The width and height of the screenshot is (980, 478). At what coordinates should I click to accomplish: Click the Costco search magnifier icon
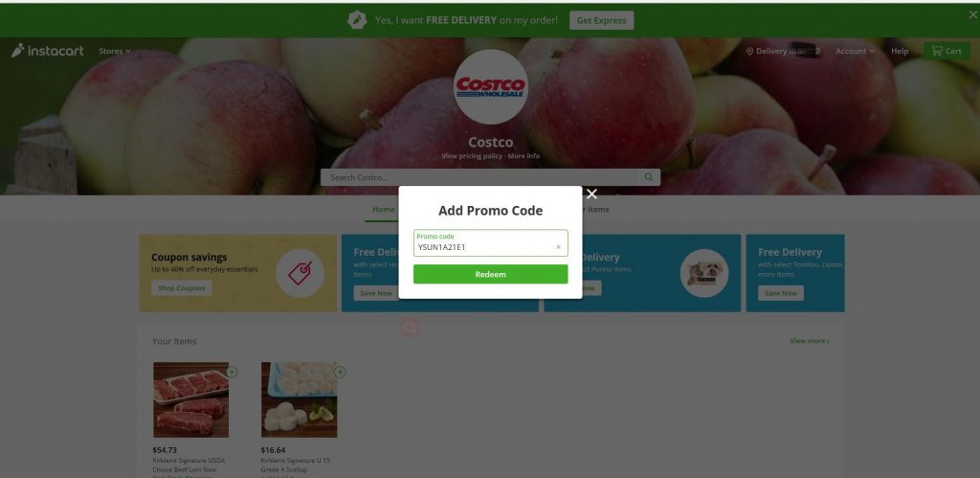[649, 177]
